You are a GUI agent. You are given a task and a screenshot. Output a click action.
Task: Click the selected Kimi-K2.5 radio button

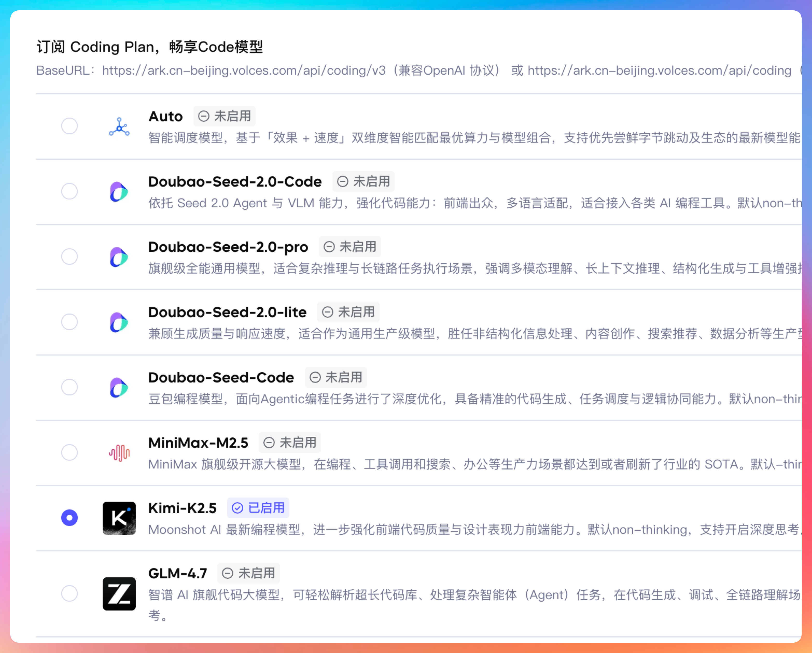[70, 517]
